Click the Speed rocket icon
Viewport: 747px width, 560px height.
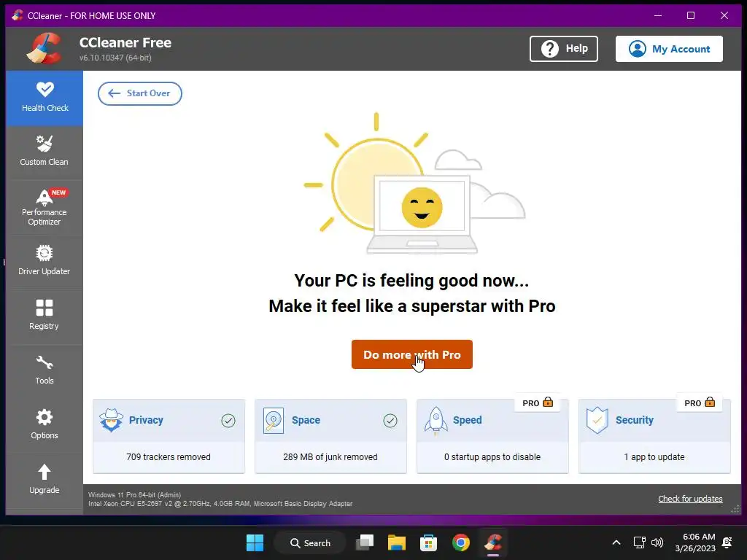pyautogui.click(x=436, y=421)
